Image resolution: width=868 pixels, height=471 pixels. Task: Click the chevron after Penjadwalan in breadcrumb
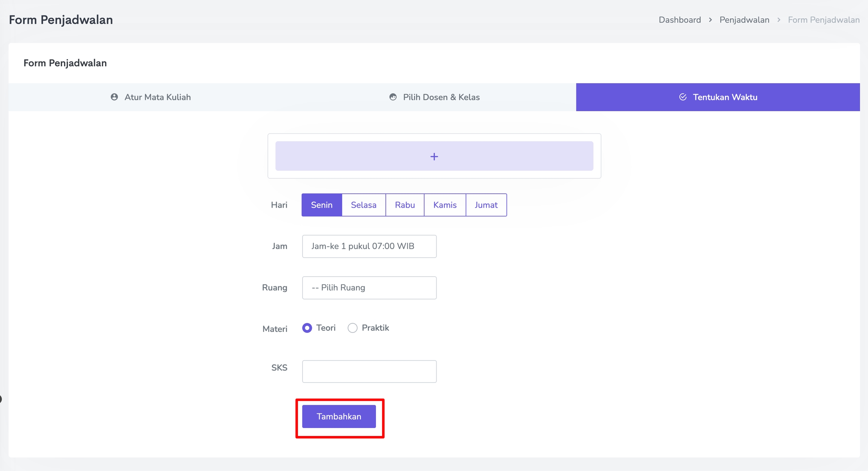[779, 20]
